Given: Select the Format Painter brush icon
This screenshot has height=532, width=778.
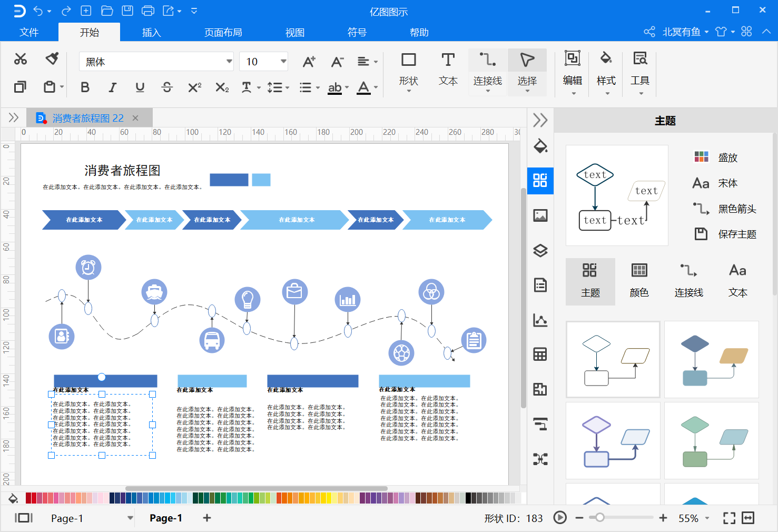Looking at the screenshot, I should (x=52, y=58).
